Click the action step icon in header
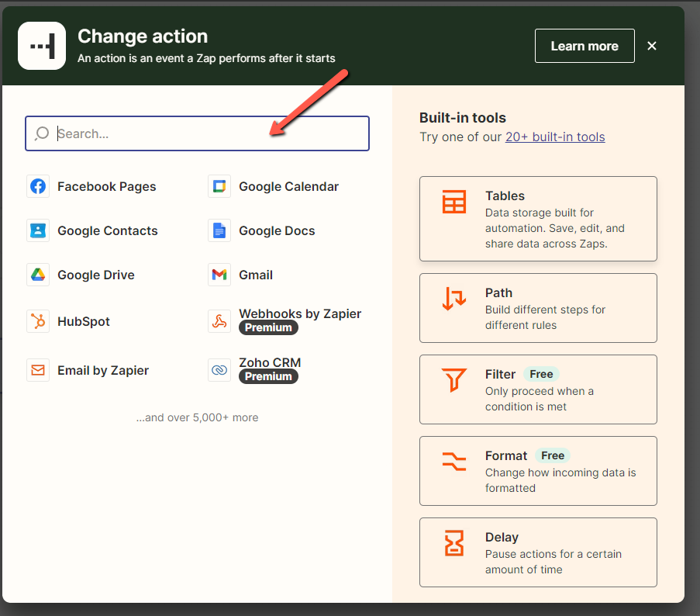 (x=42, y=46)
